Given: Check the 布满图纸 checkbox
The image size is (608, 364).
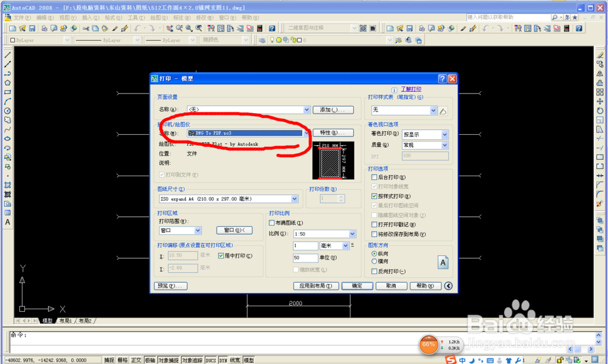Looking at the screenshot, I should point(272,223).
